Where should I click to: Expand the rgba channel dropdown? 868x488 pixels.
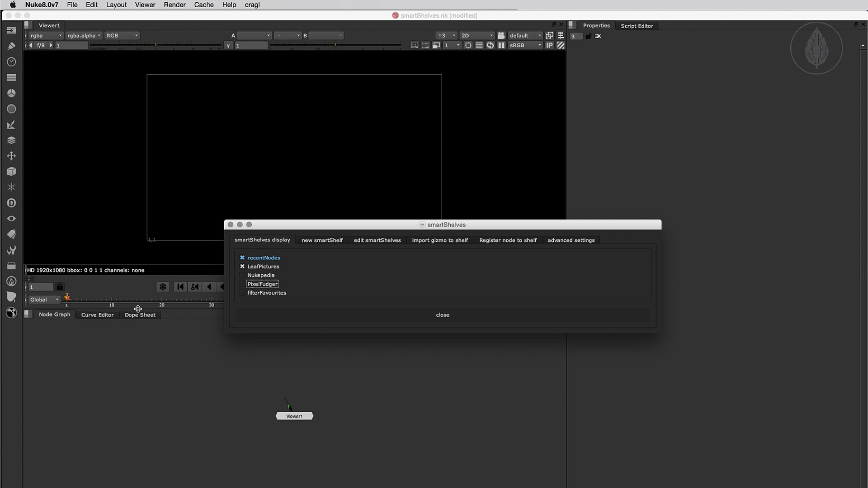[x=46, y=35]
